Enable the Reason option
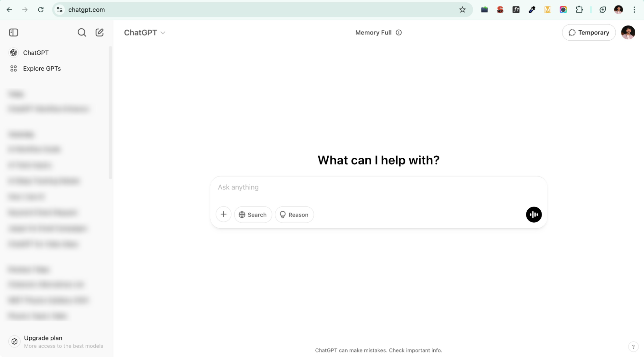Image resolution: width=644 pixels, height=357 pixels. tap(294, 215)
